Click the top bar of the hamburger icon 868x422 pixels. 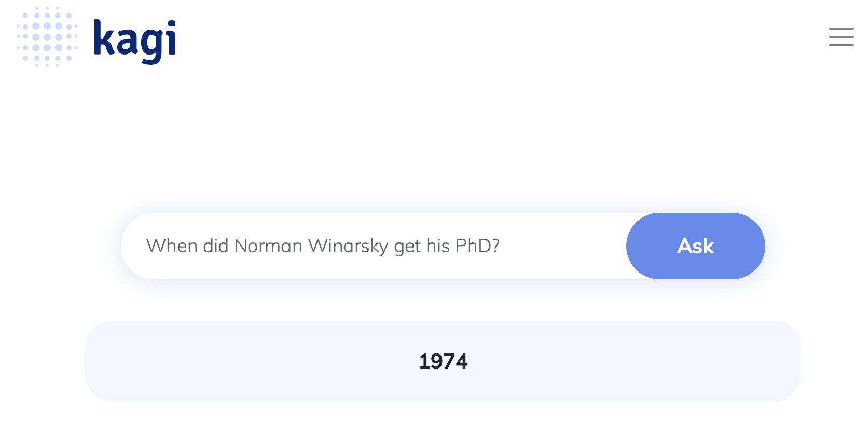click(x=841, y=29)
